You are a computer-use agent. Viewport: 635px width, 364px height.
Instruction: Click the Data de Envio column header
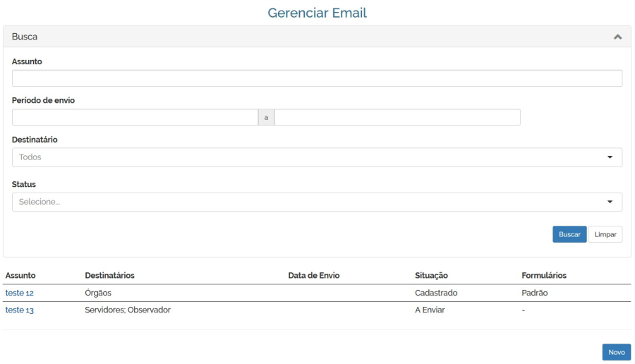(x=314, y=275)
